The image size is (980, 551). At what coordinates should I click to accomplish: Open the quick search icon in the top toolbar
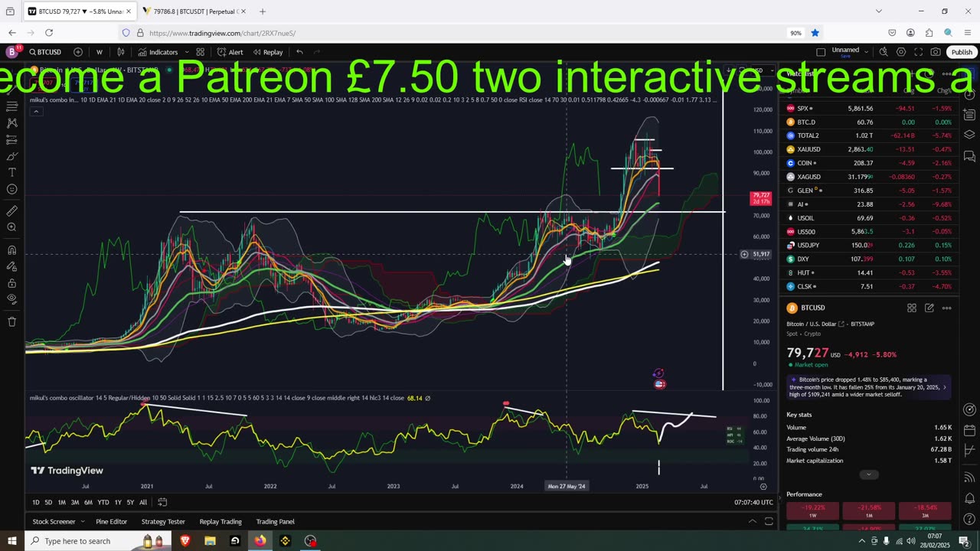[884, 52]
